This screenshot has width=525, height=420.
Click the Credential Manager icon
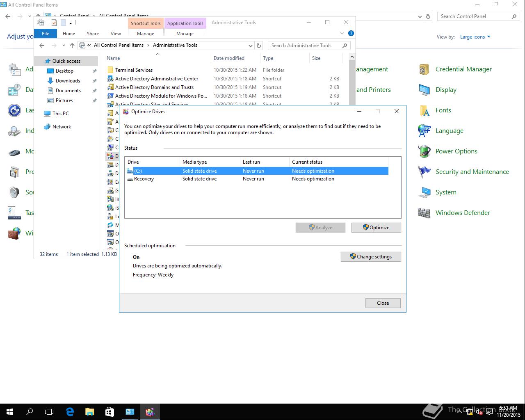(x=424, y=69)
